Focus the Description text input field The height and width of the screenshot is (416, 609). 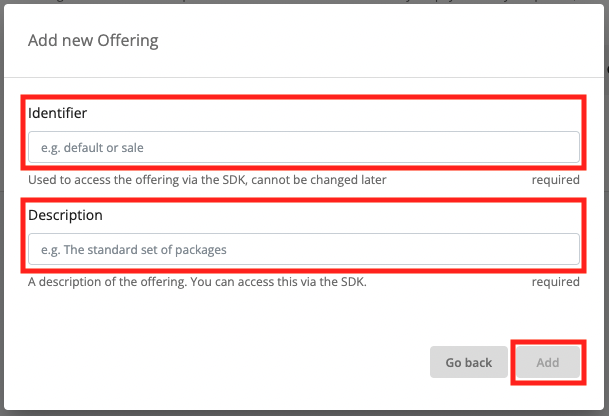coord(303,249)
